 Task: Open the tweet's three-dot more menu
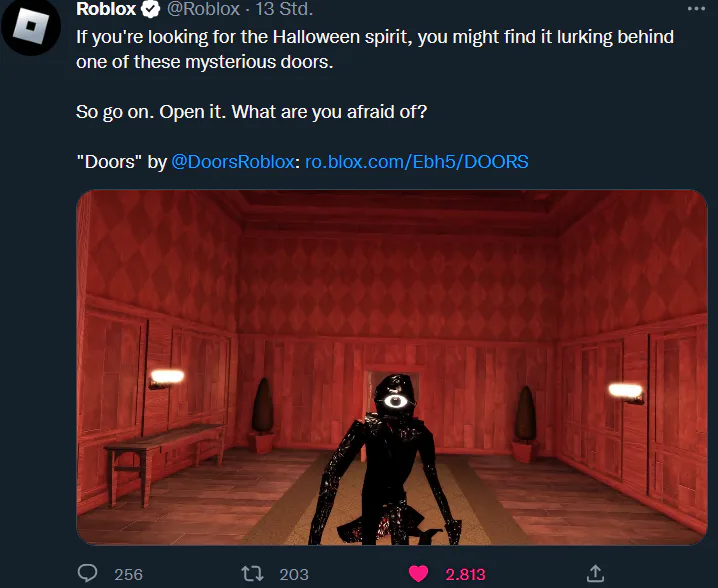(696, 9)
